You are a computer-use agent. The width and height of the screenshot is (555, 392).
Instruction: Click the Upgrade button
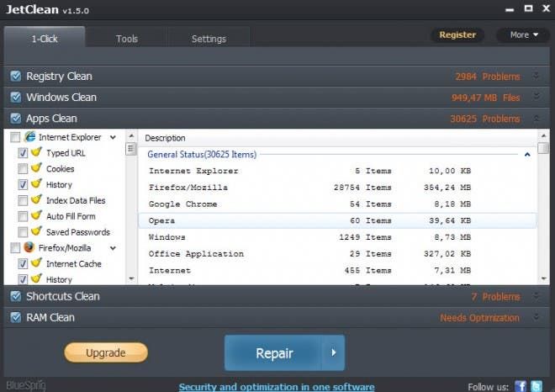pyautogui.click(x=106, y=352)
